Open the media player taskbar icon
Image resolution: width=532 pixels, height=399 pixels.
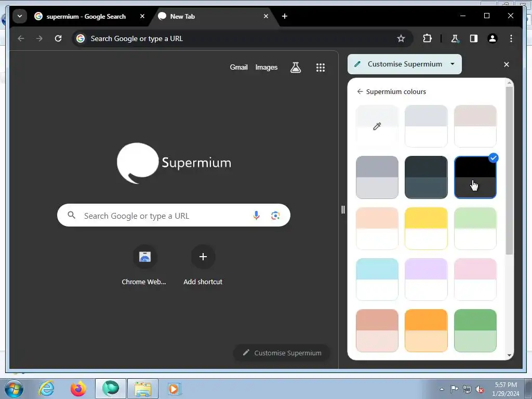[x=175, y=389]
